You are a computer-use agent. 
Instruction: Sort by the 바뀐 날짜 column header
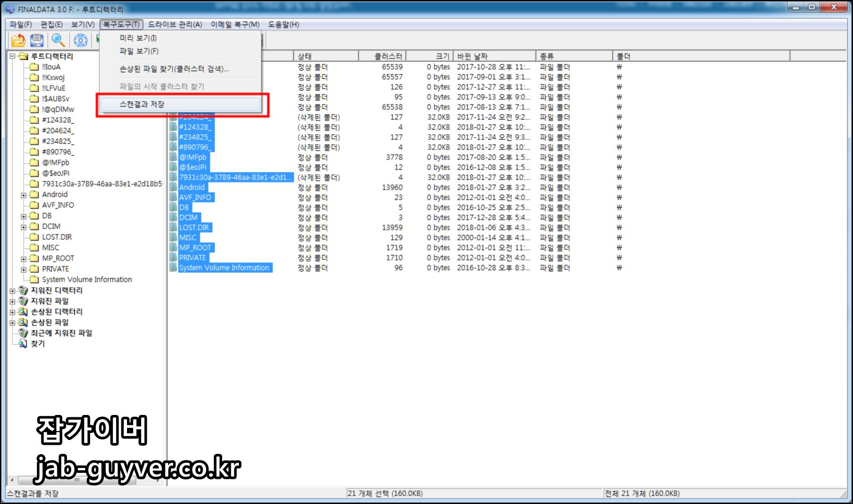495,56
